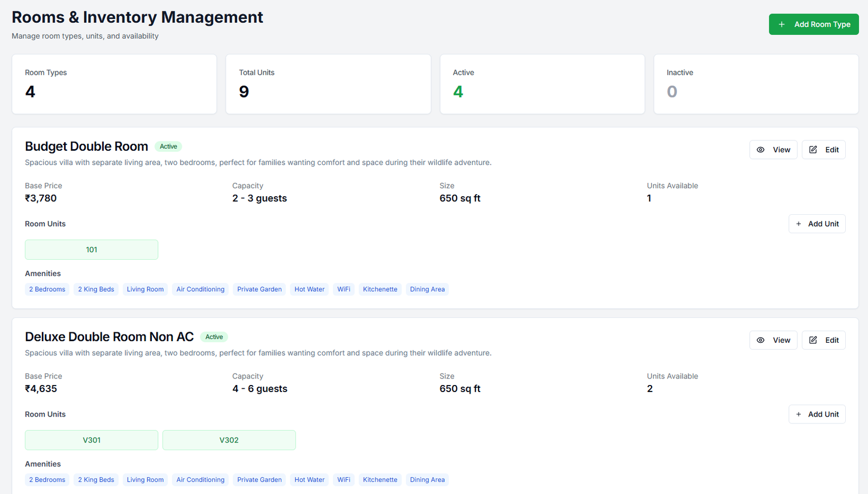Screen dimensions: 868x494
Task: Click Private Garden amenity tag in Budget Double
Action: 259,290
